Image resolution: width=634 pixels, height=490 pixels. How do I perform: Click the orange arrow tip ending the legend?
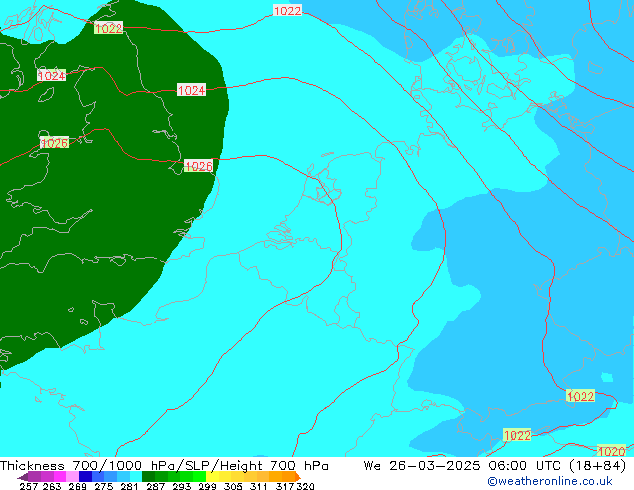point(298,477)
